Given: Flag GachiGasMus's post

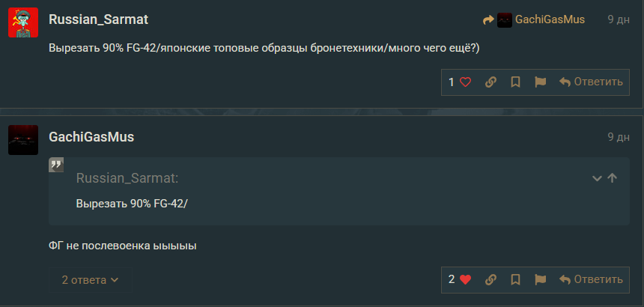Looking at the screenshot, I should 540,280.
